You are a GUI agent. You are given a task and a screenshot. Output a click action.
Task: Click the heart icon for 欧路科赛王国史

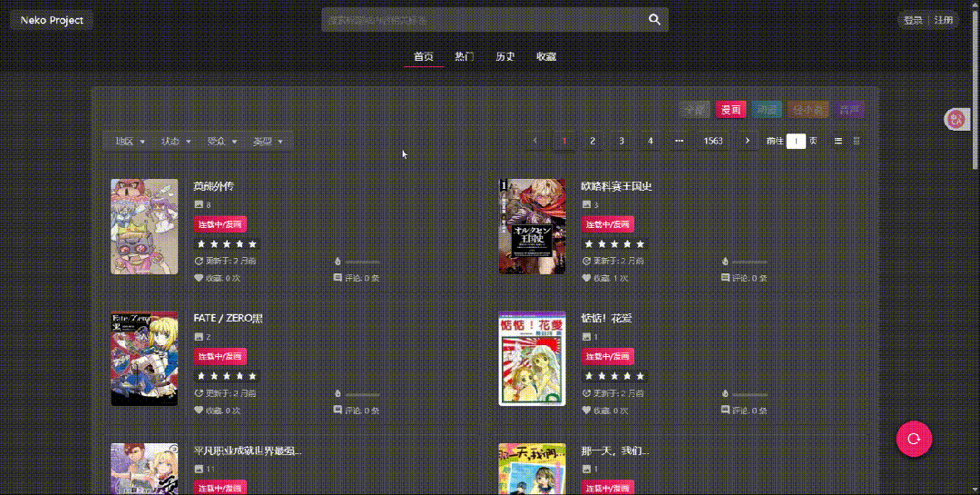[586, 278]
